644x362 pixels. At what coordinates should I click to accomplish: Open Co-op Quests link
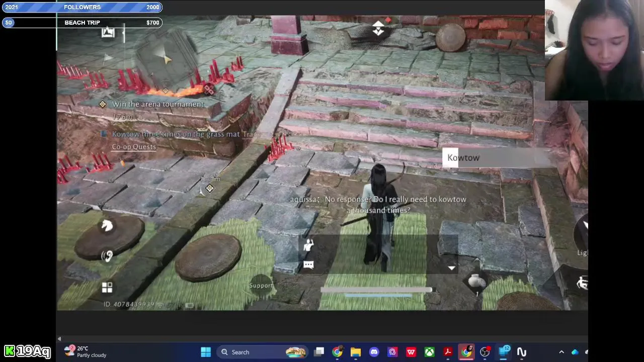pyautogui.click(x=134, y=147)
